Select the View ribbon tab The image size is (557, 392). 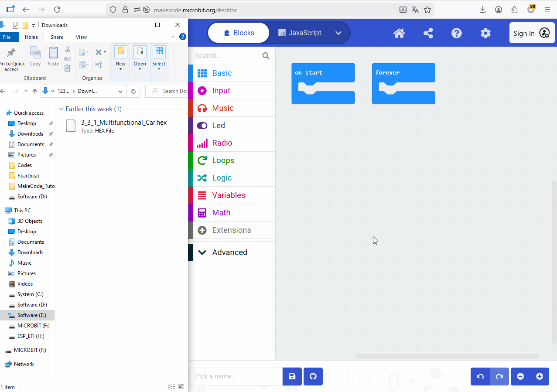click(x=81, y=37)
